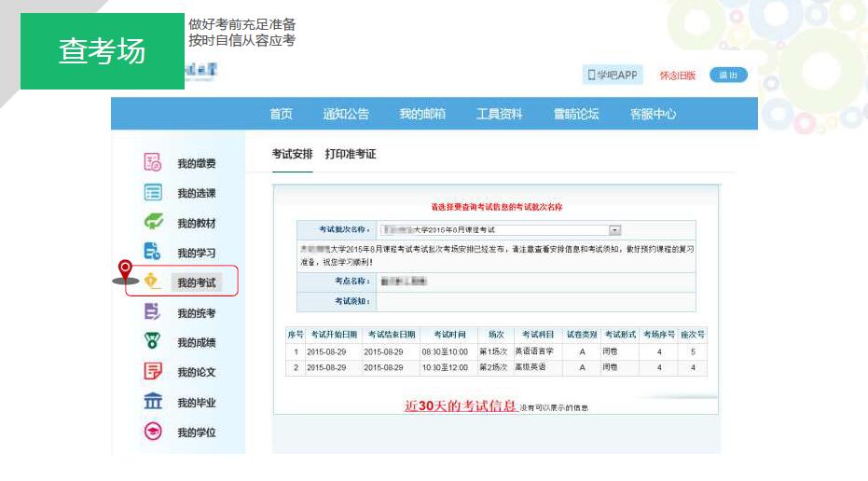868x481 pixels.
Task: Click the 考试科目 column header
Action: pyautogui.click(x=538, y=335)
